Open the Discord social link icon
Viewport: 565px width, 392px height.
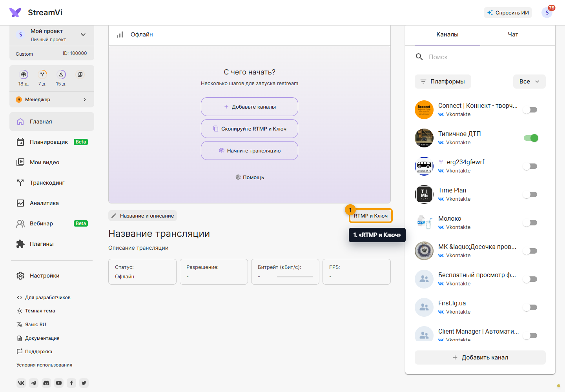click(46, 383)
